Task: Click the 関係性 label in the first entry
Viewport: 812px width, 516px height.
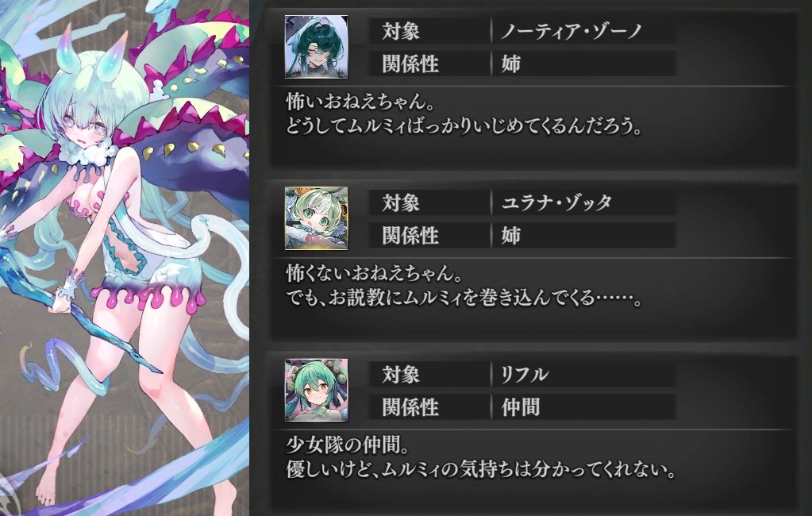Action: click(x=410, y=64)
